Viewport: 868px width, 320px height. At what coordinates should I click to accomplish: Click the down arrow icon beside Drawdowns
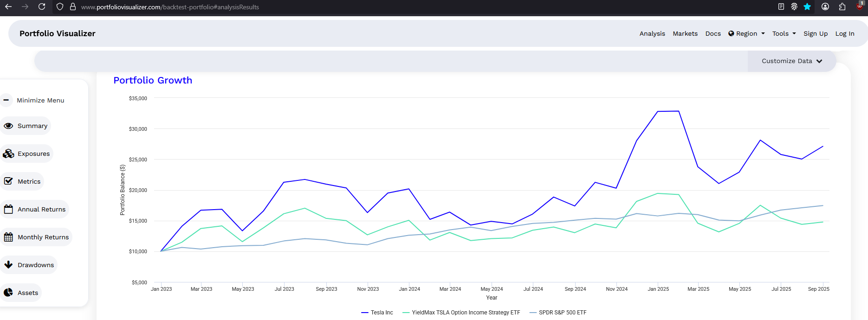[x=8, y=265]
